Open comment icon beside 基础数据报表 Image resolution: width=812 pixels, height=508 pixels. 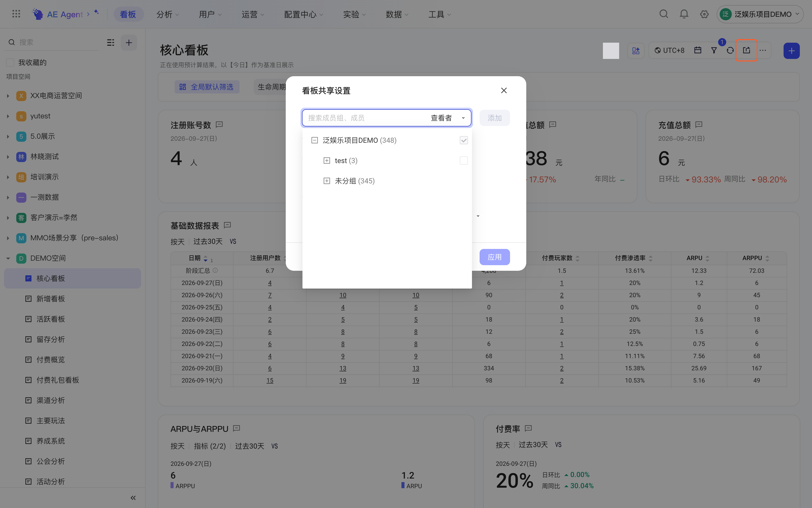tap(228, 225)
